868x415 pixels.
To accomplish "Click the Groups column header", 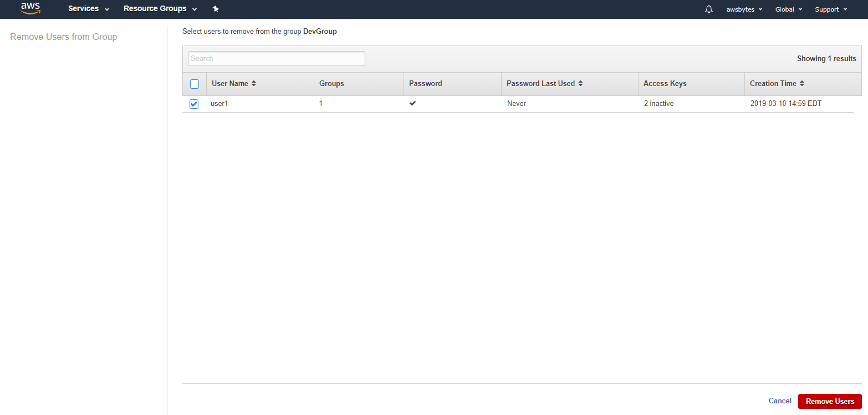I will tap(331, 84).
